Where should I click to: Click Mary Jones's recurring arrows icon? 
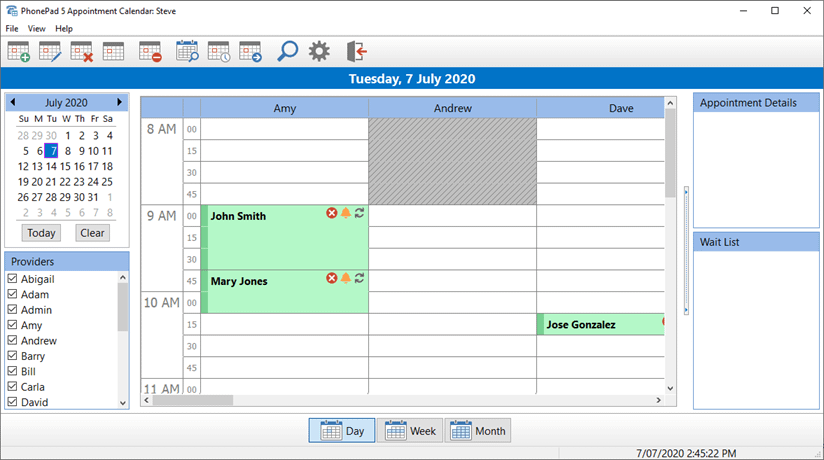pyautogui.click(x=359, y=278)
